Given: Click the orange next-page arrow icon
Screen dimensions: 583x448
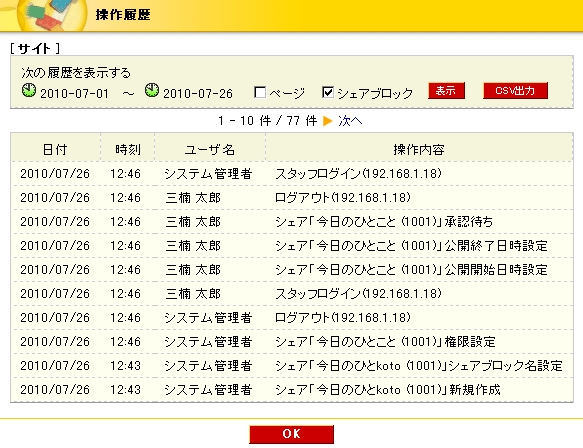Looking at the screenshot, I should [x=328, y=121].
